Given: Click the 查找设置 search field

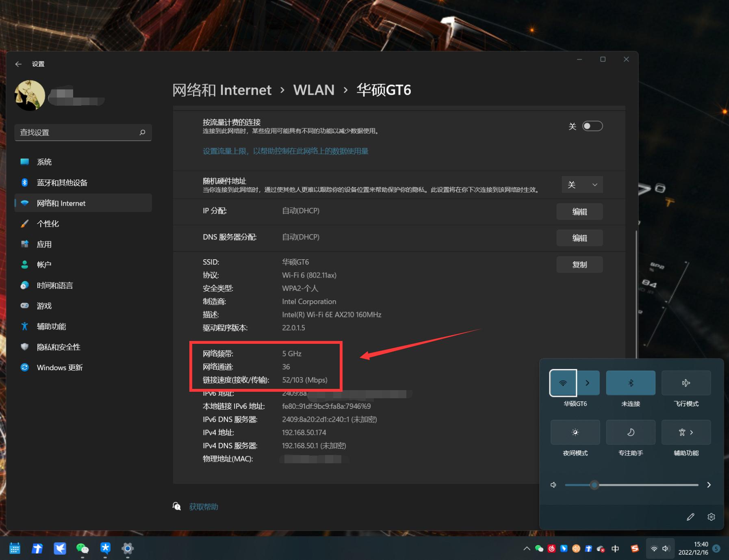Looking at the screenshot, I should pos(77,132).
